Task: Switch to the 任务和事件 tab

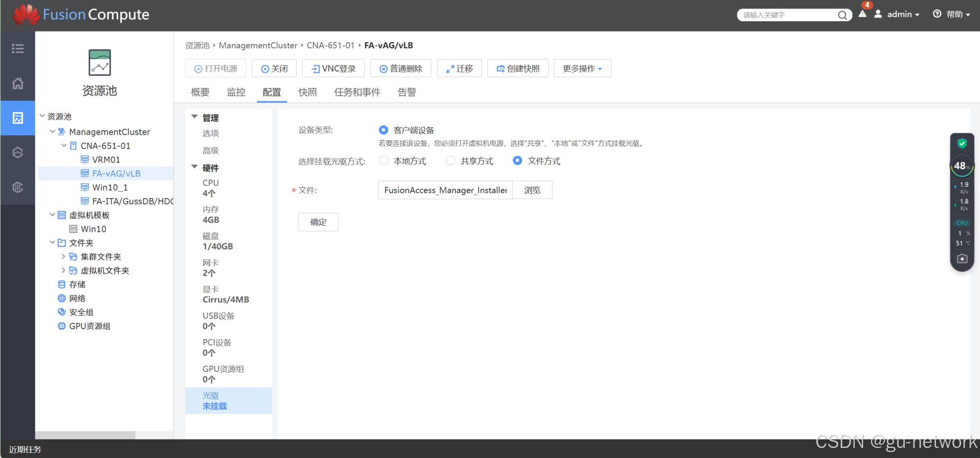Action: pyautogui.click(x=357, y=92)
